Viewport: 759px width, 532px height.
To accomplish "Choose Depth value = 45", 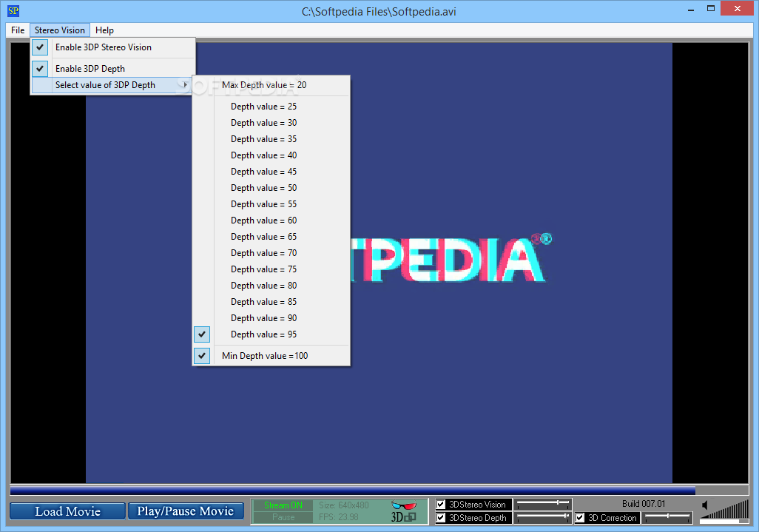I will point(271,172).
